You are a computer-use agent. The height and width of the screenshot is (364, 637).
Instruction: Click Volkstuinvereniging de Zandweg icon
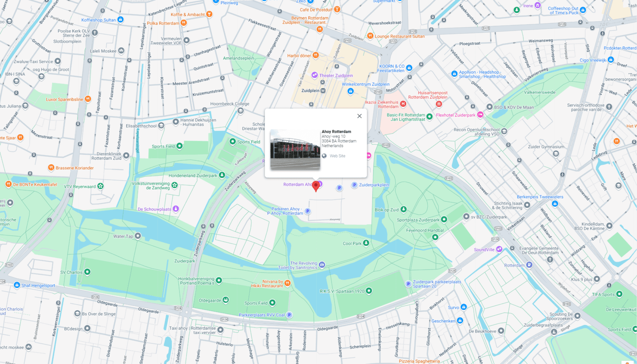tap(175, 185)
